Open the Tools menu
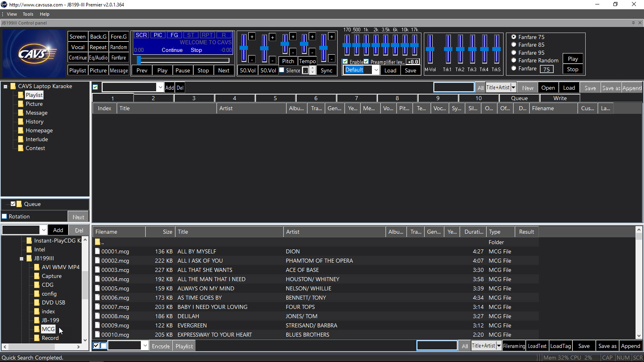Screen dimensions: 644x362 coord(28,14)
